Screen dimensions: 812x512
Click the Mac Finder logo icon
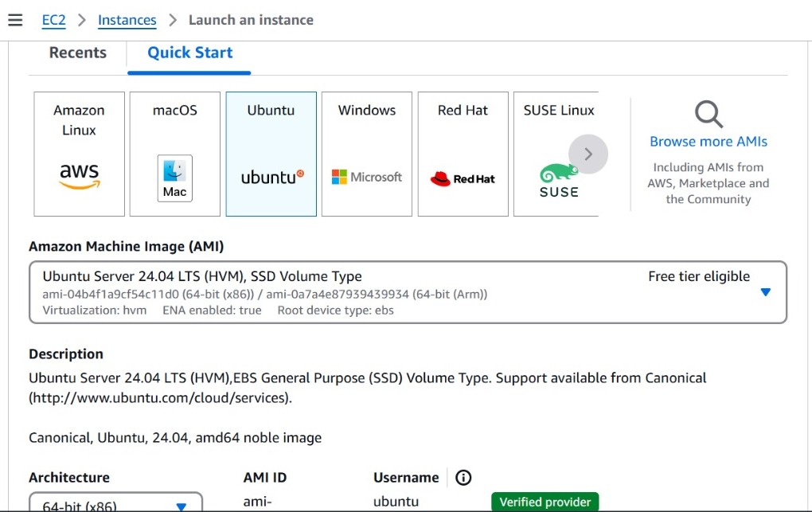click(x=174, y=178)
